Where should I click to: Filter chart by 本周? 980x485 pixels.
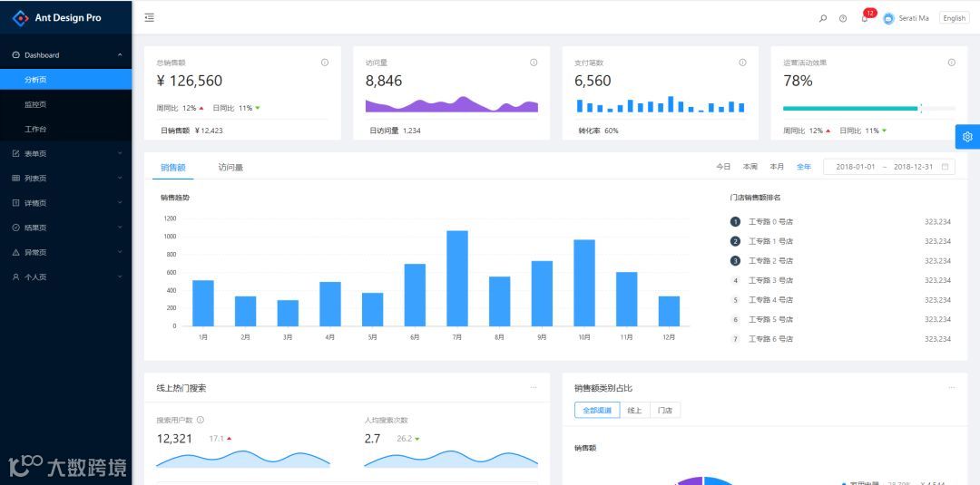[750, 167]
